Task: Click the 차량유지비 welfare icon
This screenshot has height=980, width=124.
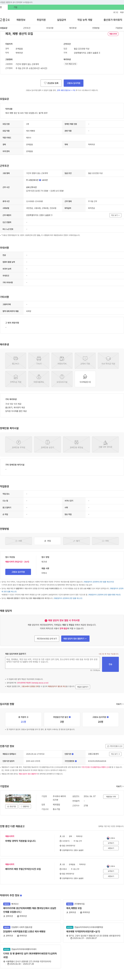Action: point(62,360)
